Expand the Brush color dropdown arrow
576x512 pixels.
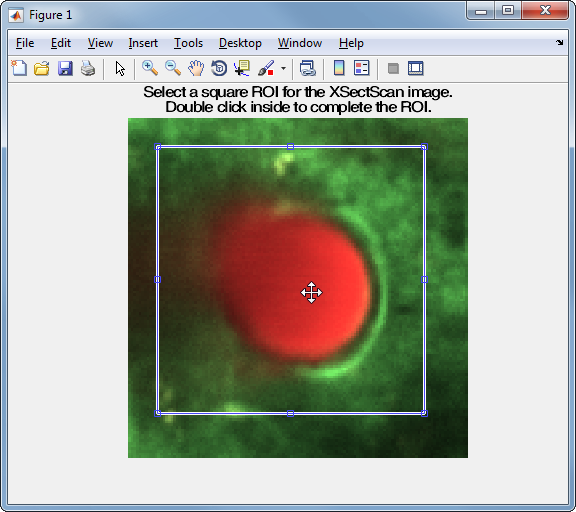click(x=283, y=69)
